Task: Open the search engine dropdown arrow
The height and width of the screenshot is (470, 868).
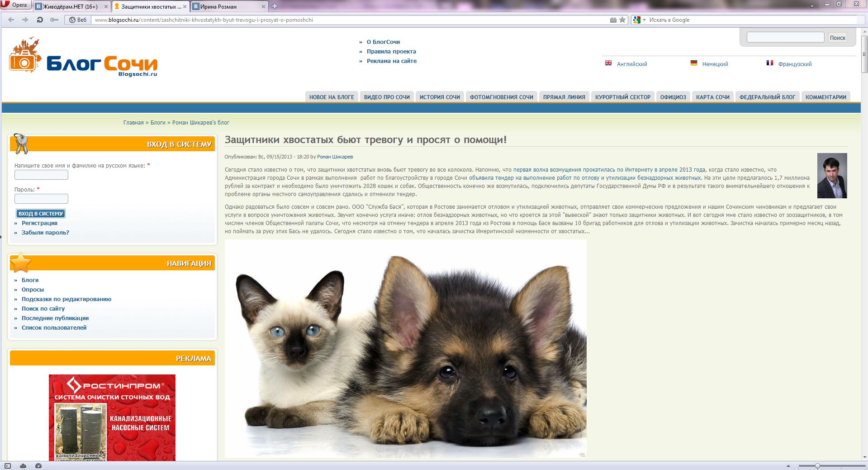Action: click(645, 20)
